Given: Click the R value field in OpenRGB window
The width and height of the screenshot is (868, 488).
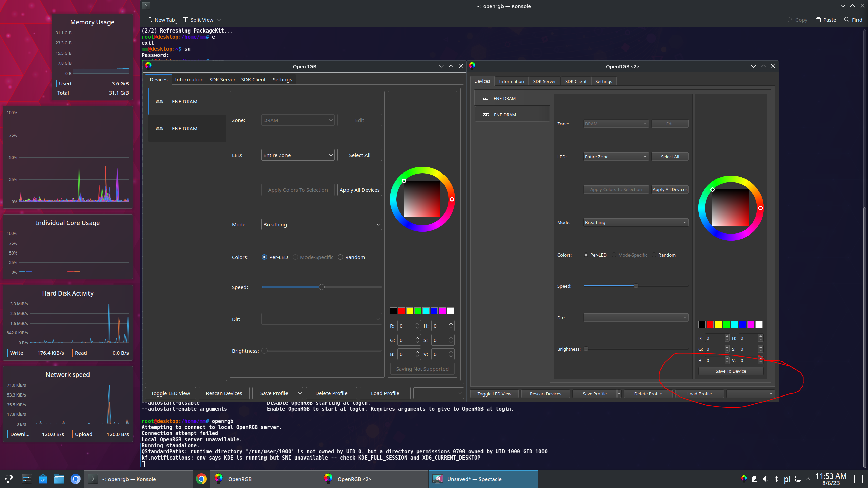Looking at the screenshot, I should pyautogui.click(x=406, y=326).
